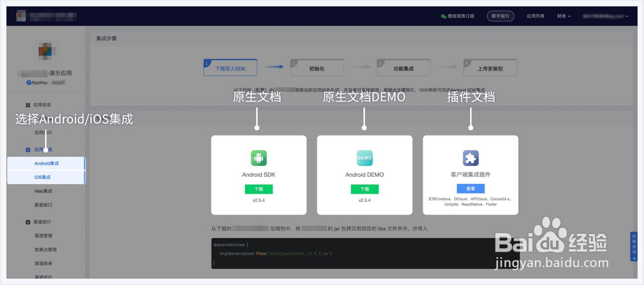Click the AppKey help question icon
The height and width of the screenshot is (285, 644).
click(x=29, y=83)
